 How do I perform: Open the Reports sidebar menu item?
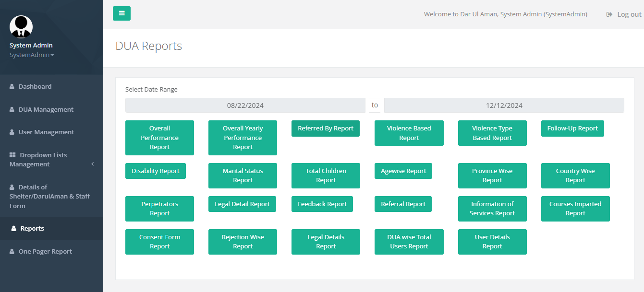tap(32, 229)
